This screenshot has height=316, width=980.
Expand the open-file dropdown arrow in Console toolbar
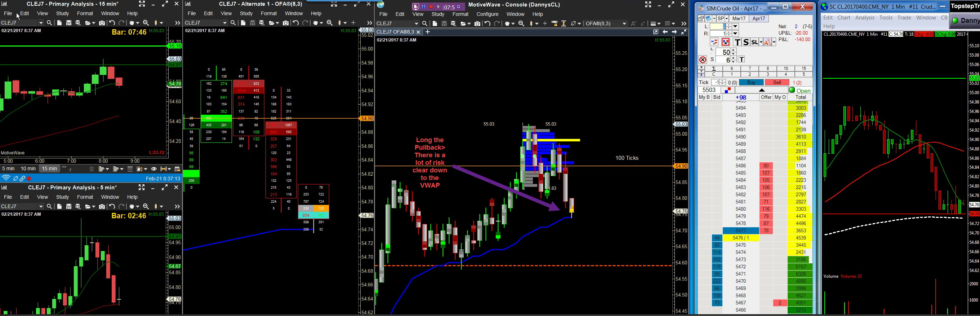click(x=469, y=23)
